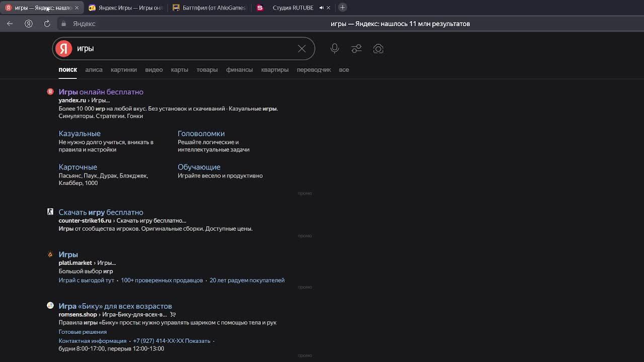Viewport: 644px width, 362px height.
Task: Switch to Студия RUTUBE browser tab
Action: click(x=293, y=8)
